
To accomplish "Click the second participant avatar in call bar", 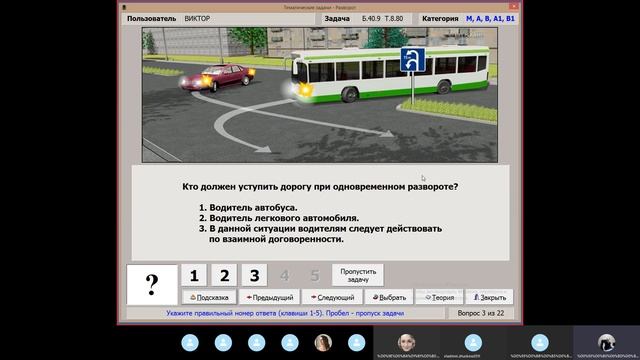I will click(x=223, y=342).
